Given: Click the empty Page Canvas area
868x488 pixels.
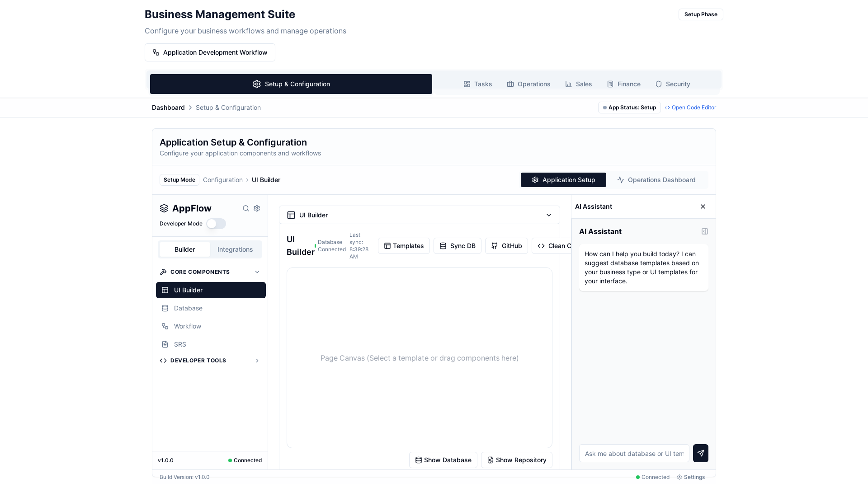Looking at the screenshot, I should point(420,358).
